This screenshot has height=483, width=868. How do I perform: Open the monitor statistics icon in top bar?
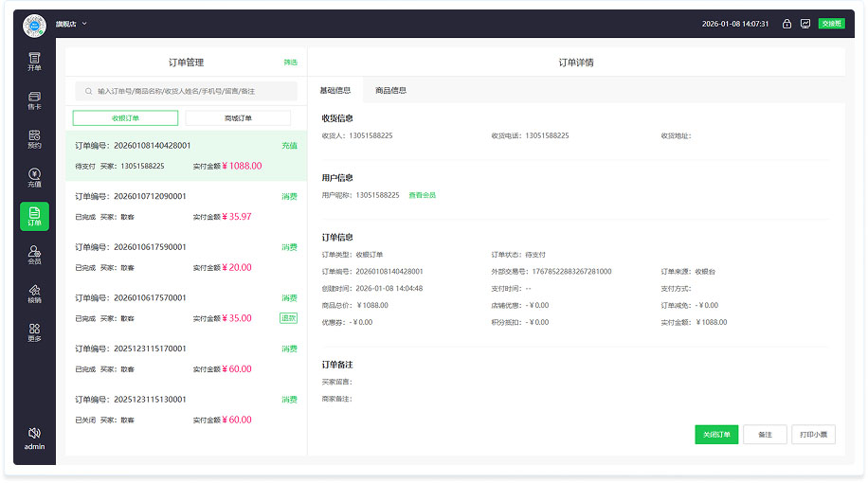pos(805,24)
